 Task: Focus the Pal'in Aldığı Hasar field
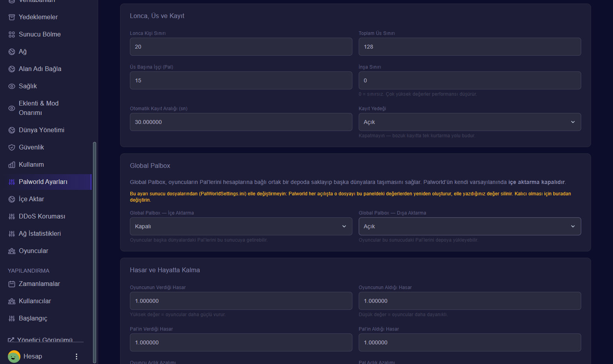click(470, 342)
